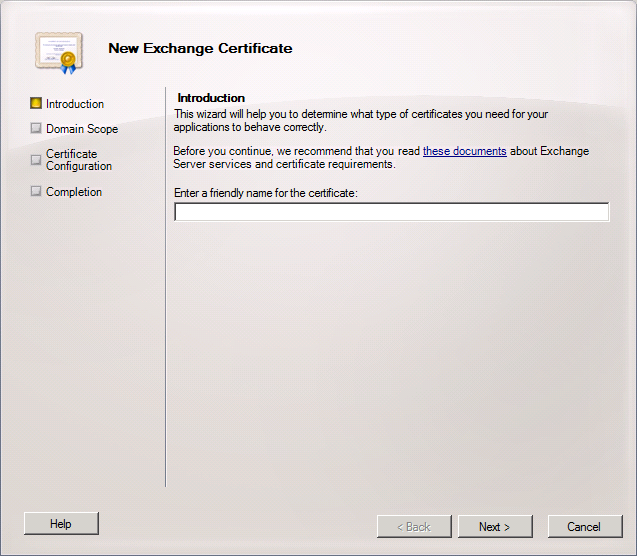Cancel the New Exchange Certificate wizard

point(583,527)
